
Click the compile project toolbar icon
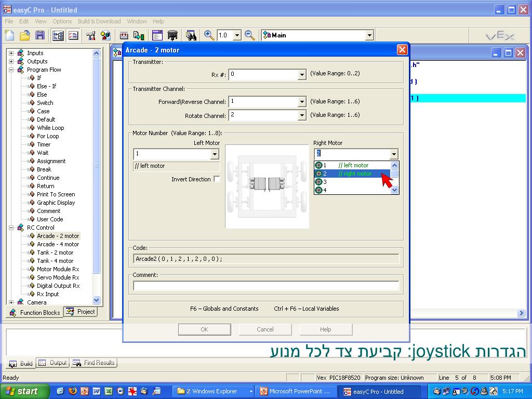124,35
